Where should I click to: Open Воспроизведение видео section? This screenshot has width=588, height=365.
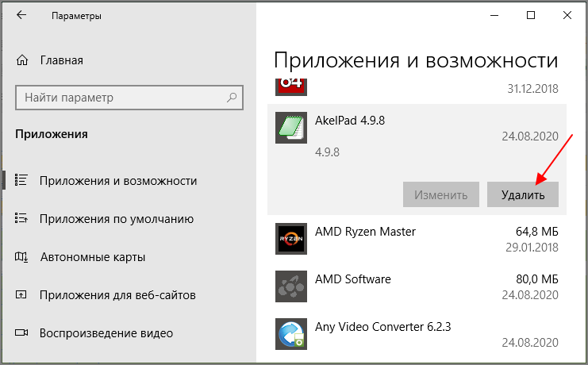click(106, 333)
